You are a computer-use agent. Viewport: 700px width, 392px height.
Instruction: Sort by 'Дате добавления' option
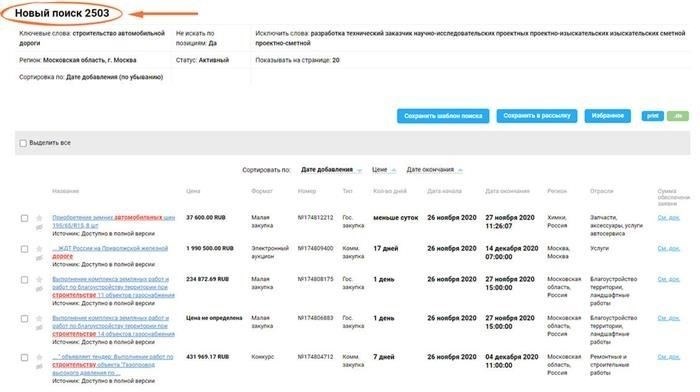point(330,170)
